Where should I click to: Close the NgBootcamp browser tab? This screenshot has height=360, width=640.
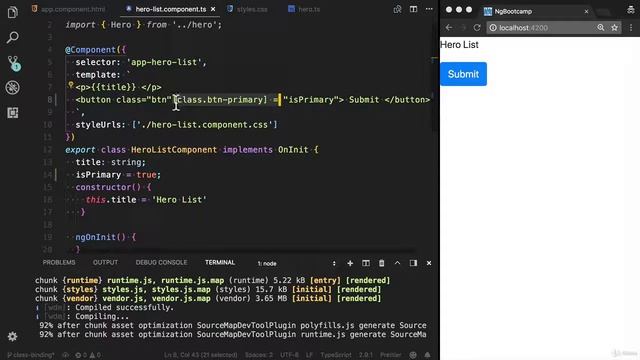click(586, 11)
